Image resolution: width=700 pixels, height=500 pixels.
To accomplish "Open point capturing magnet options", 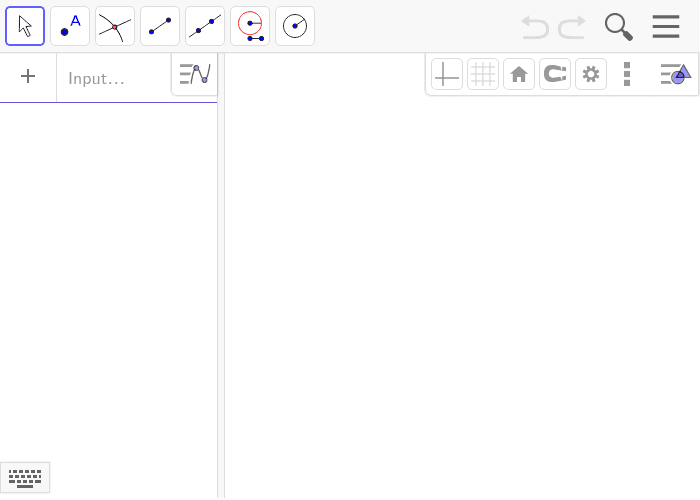I will pyautogui.click(x=555, y=74).
